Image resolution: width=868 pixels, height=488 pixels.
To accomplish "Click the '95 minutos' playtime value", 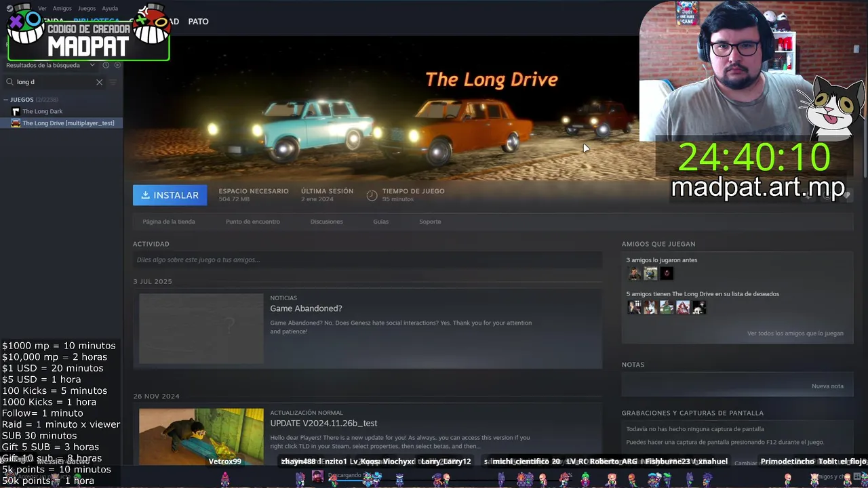I will click(397, 199).
